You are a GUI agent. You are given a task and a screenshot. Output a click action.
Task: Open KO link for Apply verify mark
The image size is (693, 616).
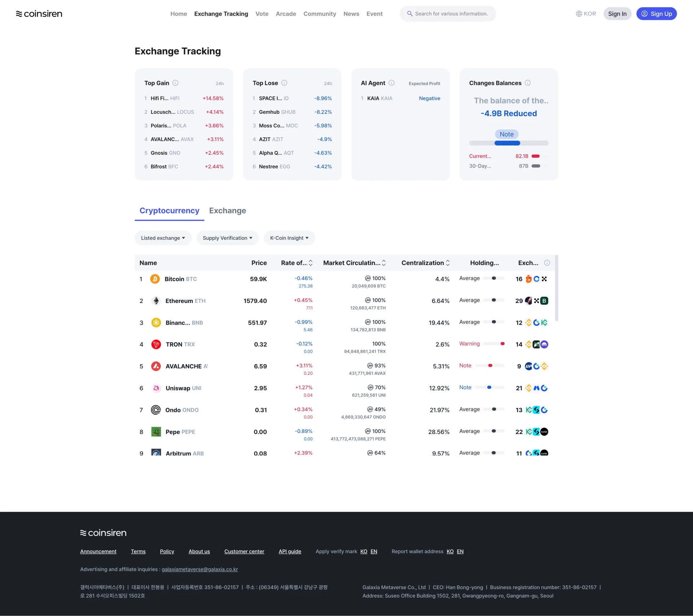pos(364,552)
